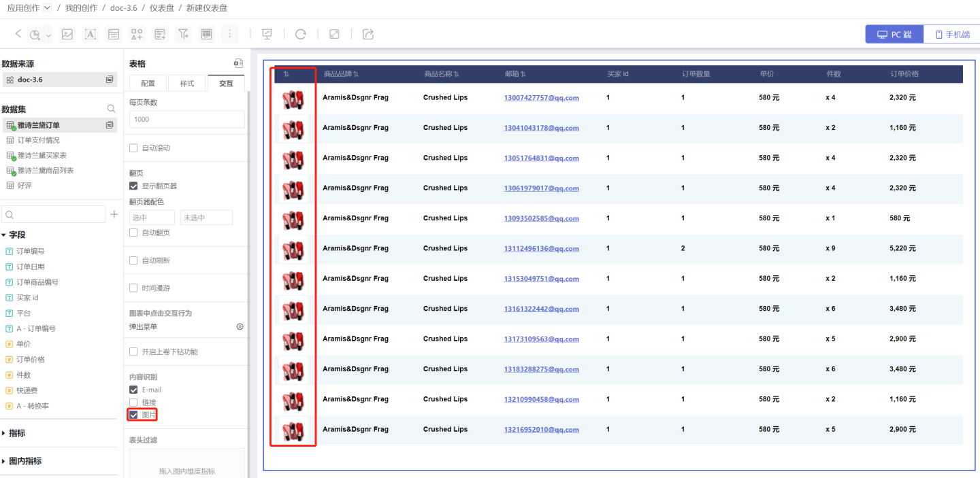Click the add filter toolbar icon
Screen dimensions: 980x478
[x=183, y=34]
